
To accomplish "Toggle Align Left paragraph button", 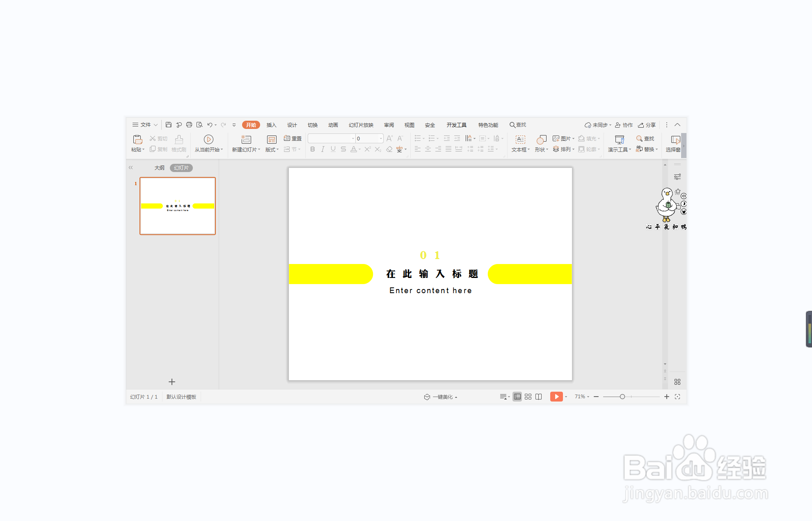I will 418,149.
